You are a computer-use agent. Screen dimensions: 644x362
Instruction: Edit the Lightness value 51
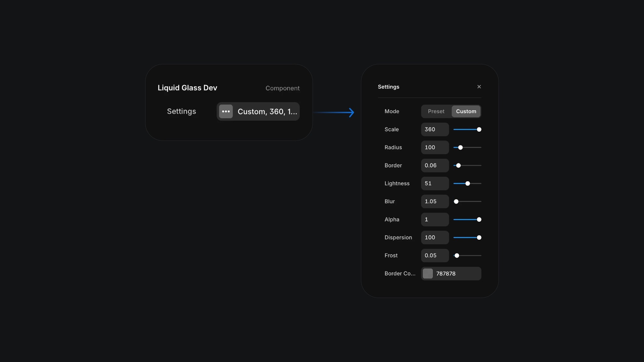pyautogui.click(x=435, y=183)
